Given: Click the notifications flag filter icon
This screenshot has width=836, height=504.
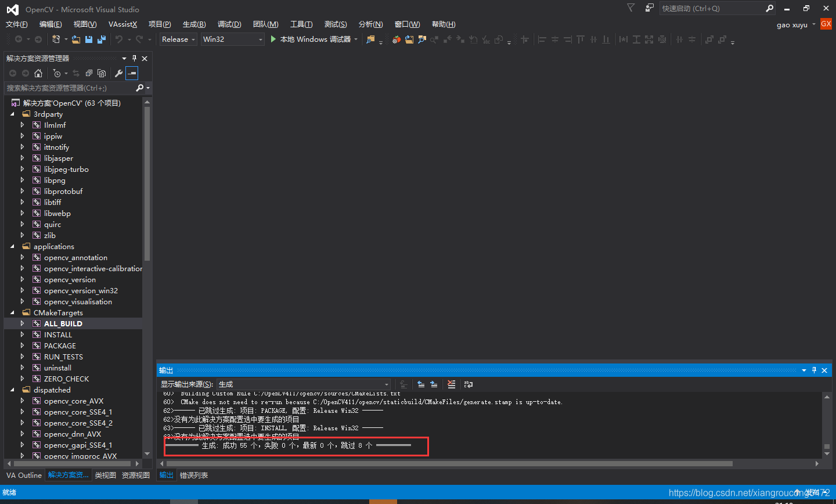Looking at the screenshot, I should pyautogui.click(x=630, y=8).
